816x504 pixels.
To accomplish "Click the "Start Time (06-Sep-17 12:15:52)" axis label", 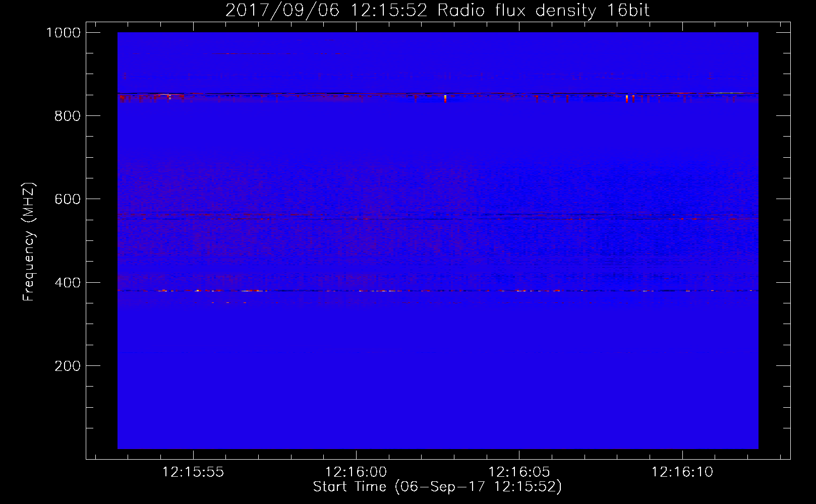I will pos(437,487).
